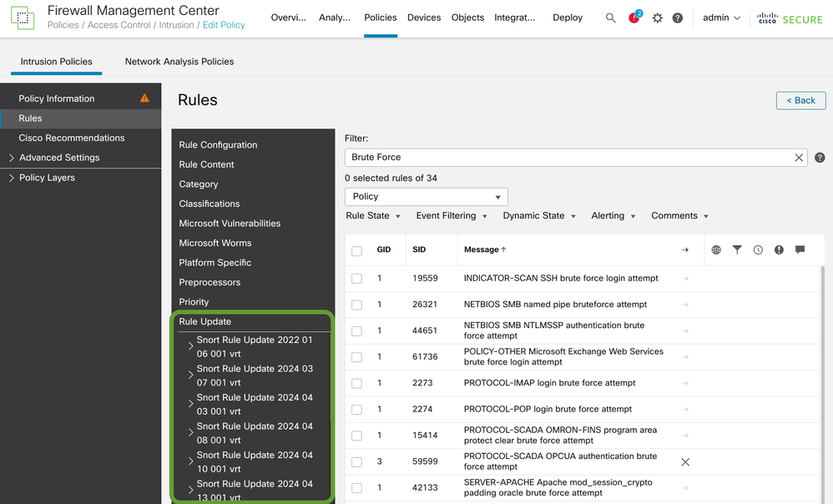Click the Cisco Secure logo
The height and width of the screenshot is (504, 833).
(790, 18)
